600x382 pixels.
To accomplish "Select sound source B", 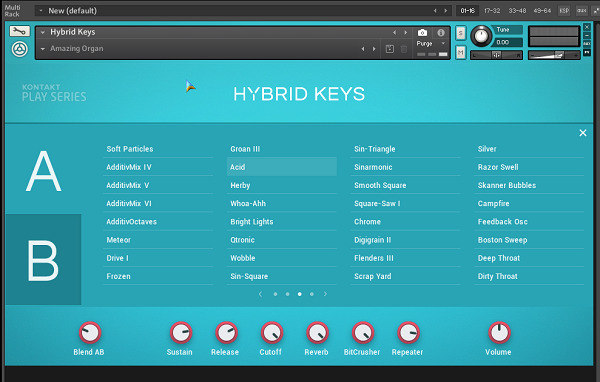I will pyautogui.click(x=43, y=260).
